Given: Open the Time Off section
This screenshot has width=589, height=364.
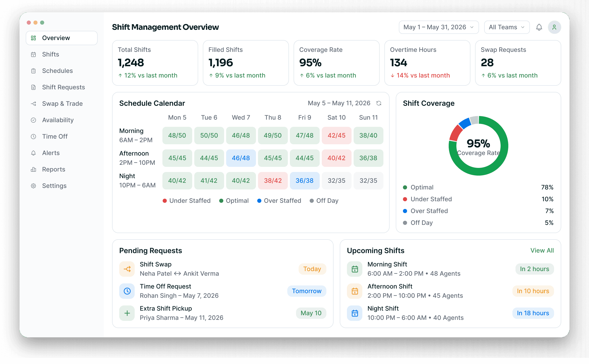Looking at the screenshot, I should [x=62, y=137].
